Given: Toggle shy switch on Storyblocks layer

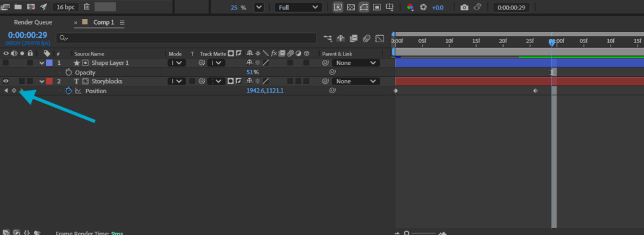Looking at the screenshot, I should point(249,81).
